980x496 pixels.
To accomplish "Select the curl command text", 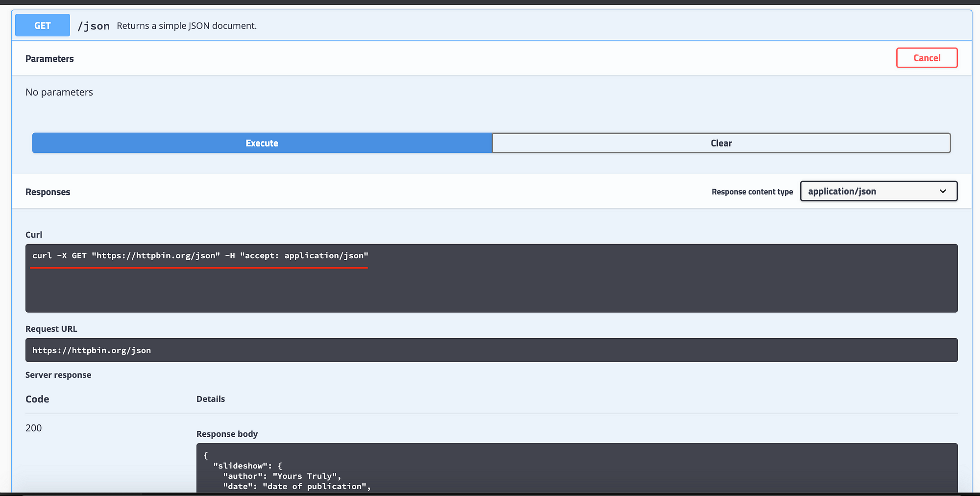I will 200,256.
